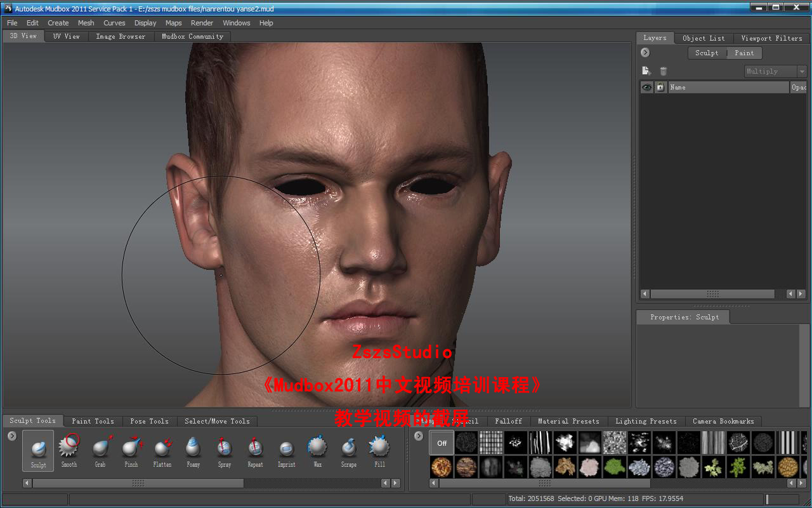Switch to the Falloff tab
The image size is (812, 508).
point(509,421)
